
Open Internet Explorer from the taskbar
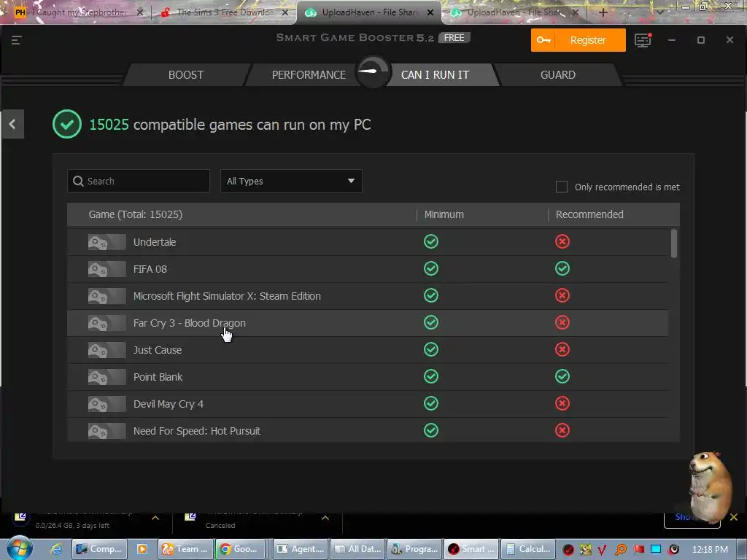click(56, 549)
